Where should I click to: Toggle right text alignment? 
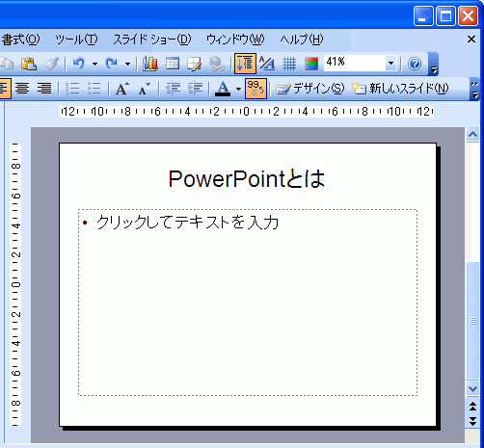44,89
